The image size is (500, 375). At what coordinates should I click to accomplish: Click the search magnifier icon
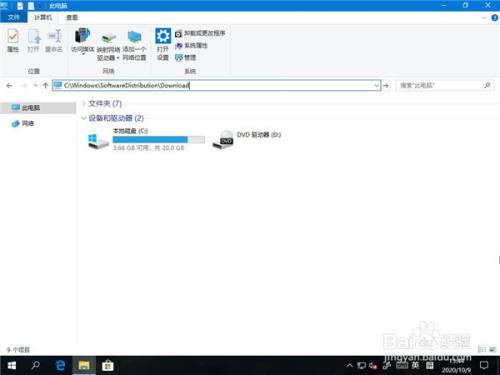coord(487,85)
